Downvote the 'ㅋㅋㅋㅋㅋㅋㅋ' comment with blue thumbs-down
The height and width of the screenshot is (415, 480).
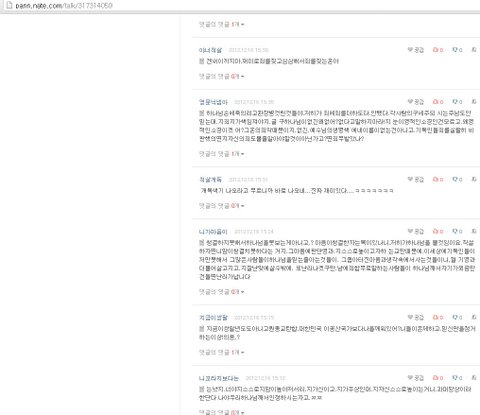point(457,179)
